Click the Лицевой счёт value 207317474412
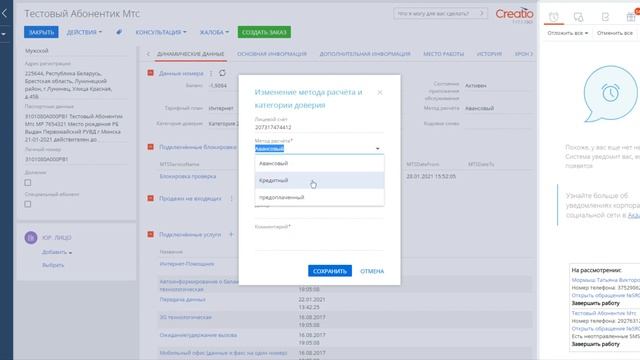Viewport: 640px width, 360px height. 273,127
